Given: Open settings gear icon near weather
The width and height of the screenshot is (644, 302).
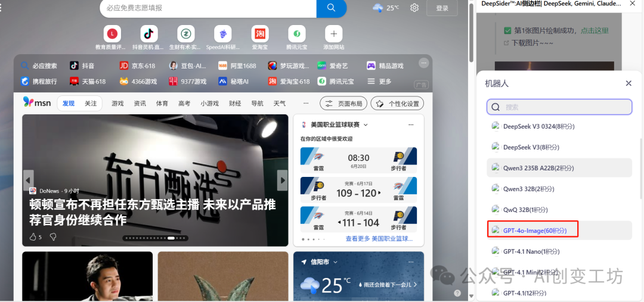Looking at the screenshot, I should pos(414,8).
